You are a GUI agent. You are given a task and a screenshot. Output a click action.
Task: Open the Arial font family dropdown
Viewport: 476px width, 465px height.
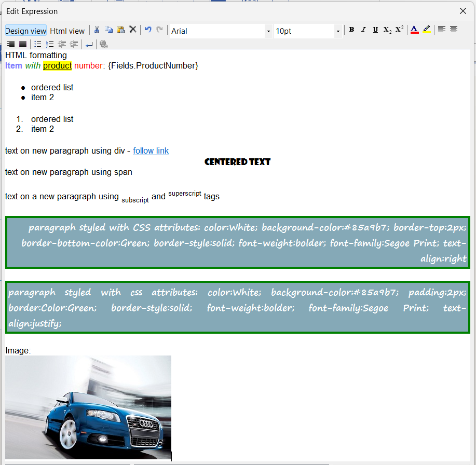268,31
